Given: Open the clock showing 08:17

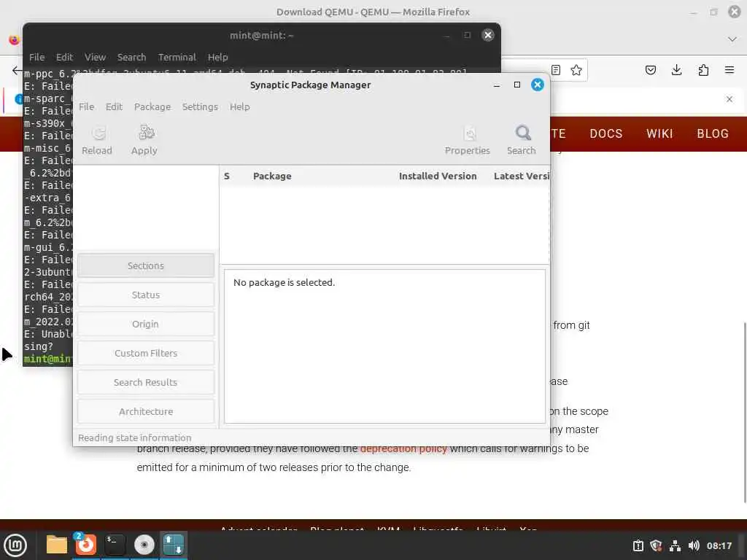Looking at the screenshot, I should tap(719, 545).
